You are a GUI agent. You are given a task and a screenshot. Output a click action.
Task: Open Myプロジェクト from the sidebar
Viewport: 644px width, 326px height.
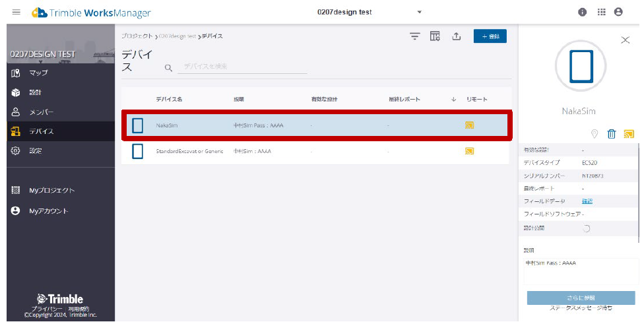[x=51, y=191]
